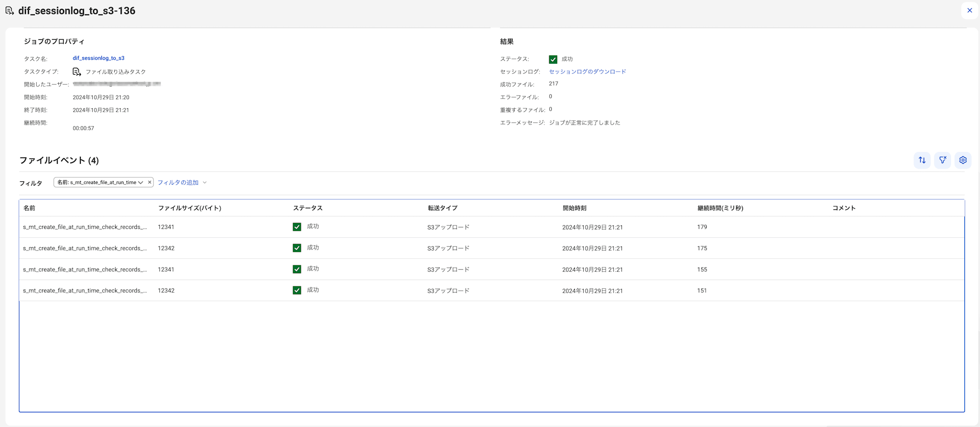The height and width of the screenshot is (427, 980).
Task: Select file name in 179 ms row
Action: [85, 227]
